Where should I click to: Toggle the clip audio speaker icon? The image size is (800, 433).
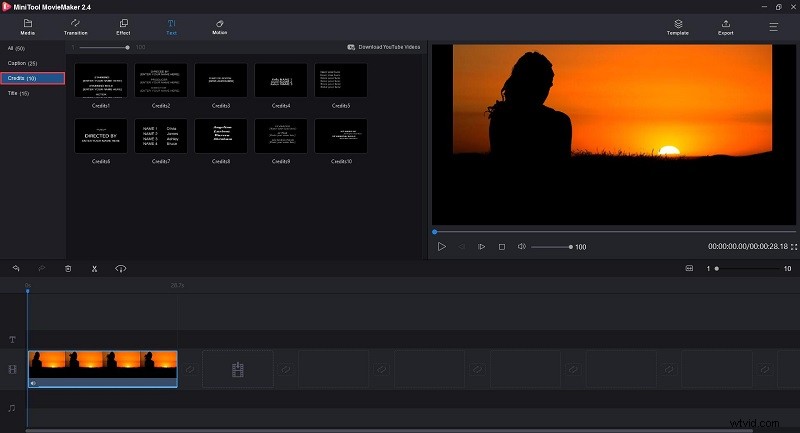(x=34, y=383)
